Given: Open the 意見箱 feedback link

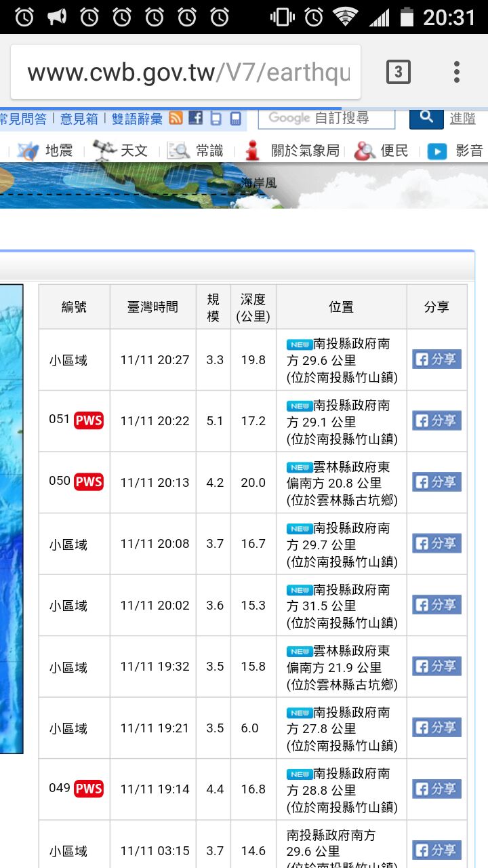Looking at the screenshot, I should coord(79,119).
